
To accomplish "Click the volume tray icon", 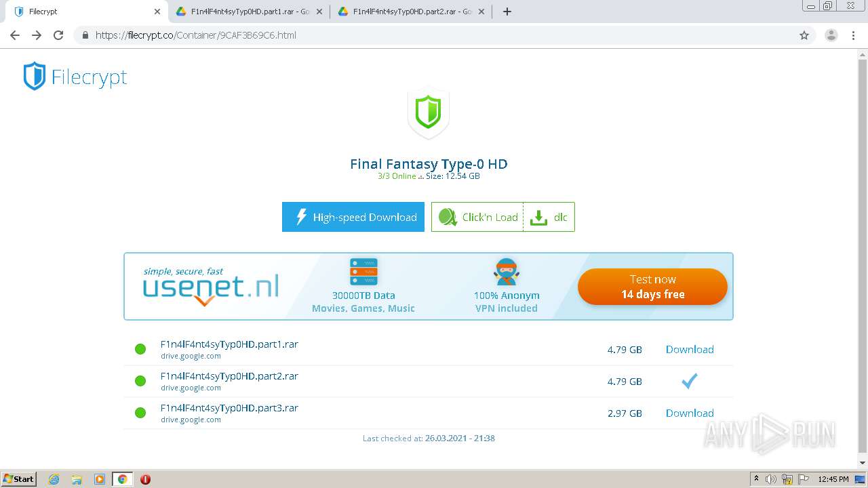I will (771, 479).
